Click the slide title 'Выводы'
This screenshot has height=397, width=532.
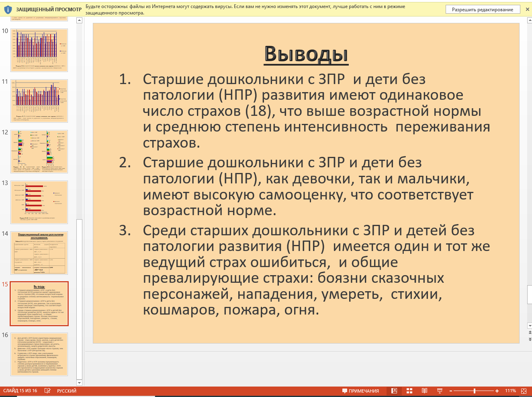306,54
